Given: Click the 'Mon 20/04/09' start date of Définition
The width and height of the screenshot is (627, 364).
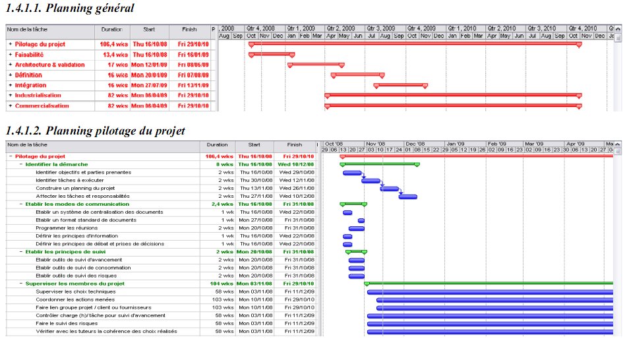Looking at the screenshot, I should (x=149, y=75).
